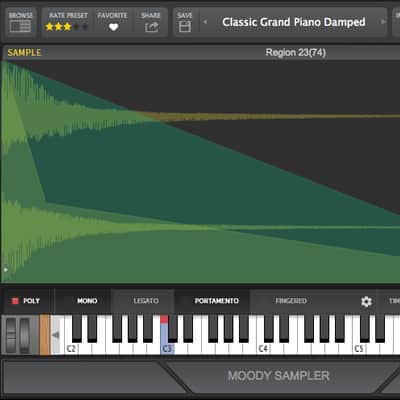The image size is (400, 400).
Task: Go to the previous preset arrow
Action: [x=205, y=22]
